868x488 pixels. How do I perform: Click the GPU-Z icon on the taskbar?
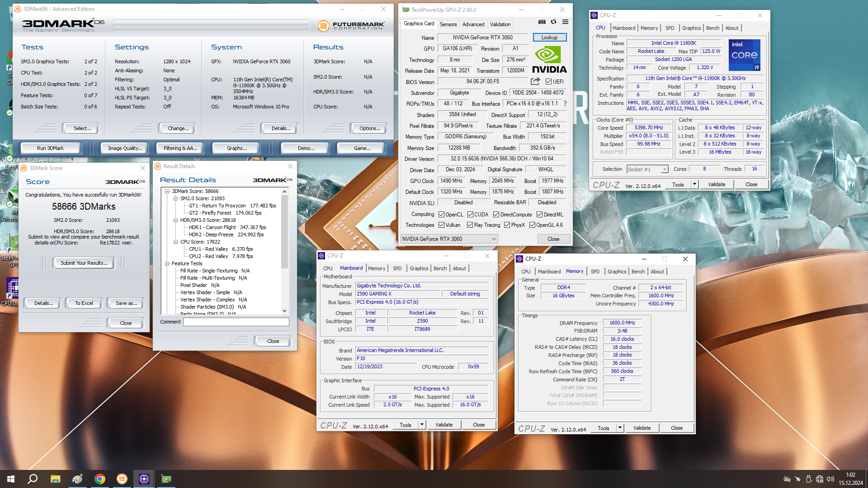166,479
